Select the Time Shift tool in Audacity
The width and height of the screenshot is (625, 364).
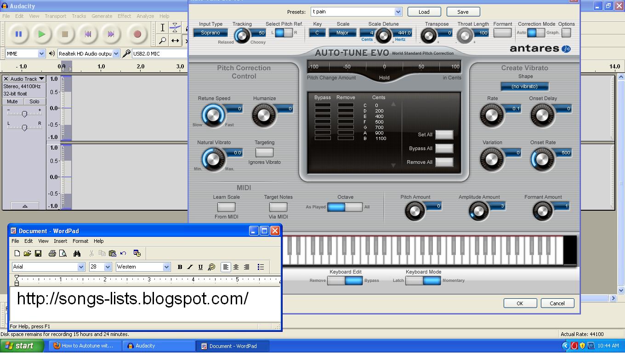(175, 40)
